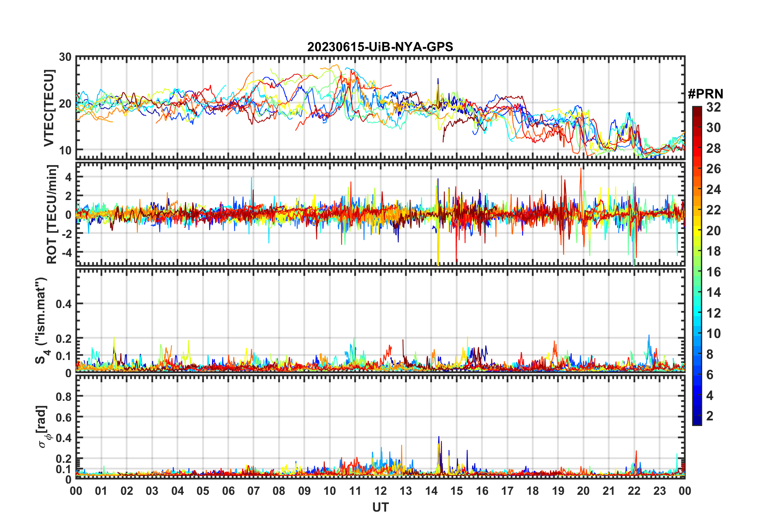
Task: Click x-axis tick label 06
Action: click(228, 491)
